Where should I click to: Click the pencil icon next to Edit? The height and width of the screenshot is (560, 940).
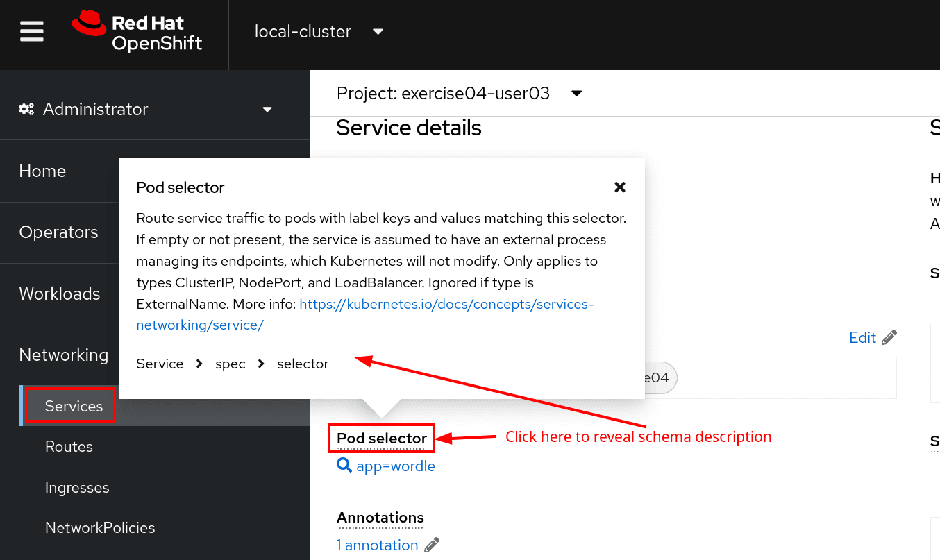[889, 338]
